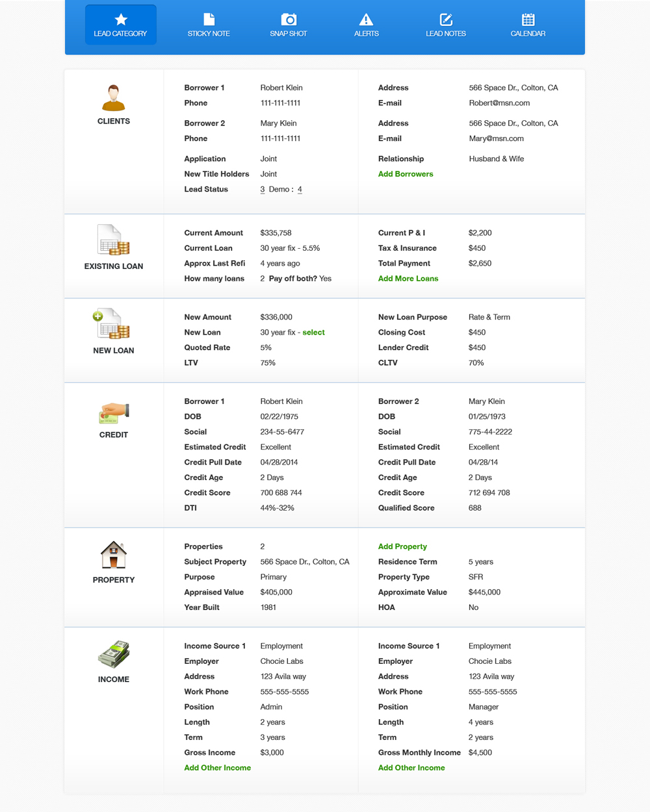Viewport: 650px width, 812px height.
Task: Click the 234-55-6477 social number
Action: click(282, 432)
